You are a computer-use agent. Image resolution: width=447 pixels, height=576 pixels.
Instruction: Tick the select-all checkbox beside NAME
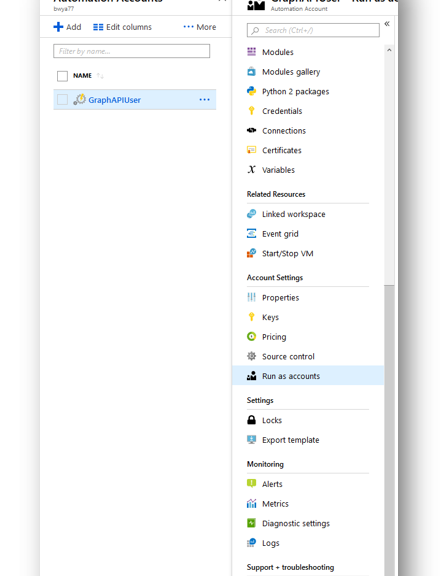click(62, 76)
